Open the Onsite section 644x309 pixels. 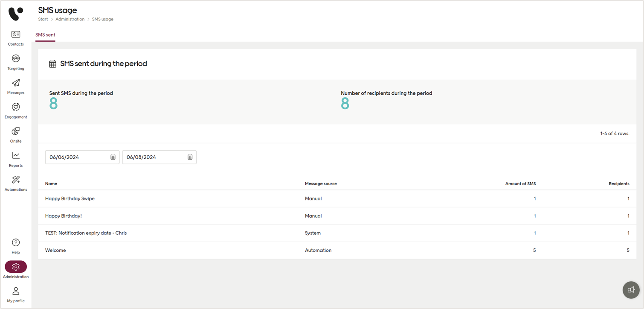coord(16,134)
